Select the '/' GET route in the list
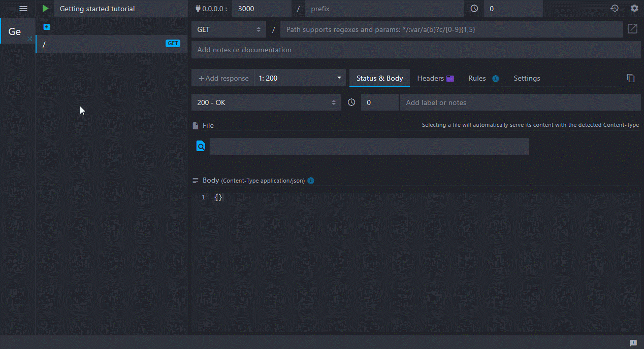This screenshot has height=349, width=644. [x=102, y=44]
